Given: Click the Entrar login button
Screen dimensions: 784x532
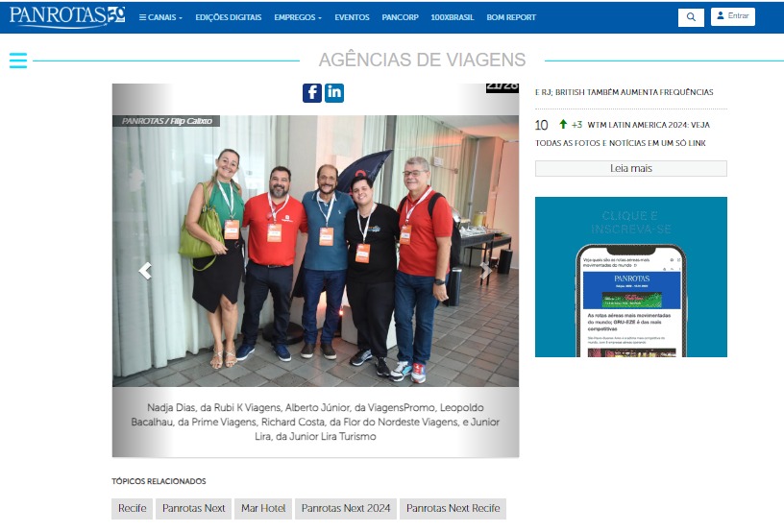Looking at the screenshot, I should tap(732, 16).
